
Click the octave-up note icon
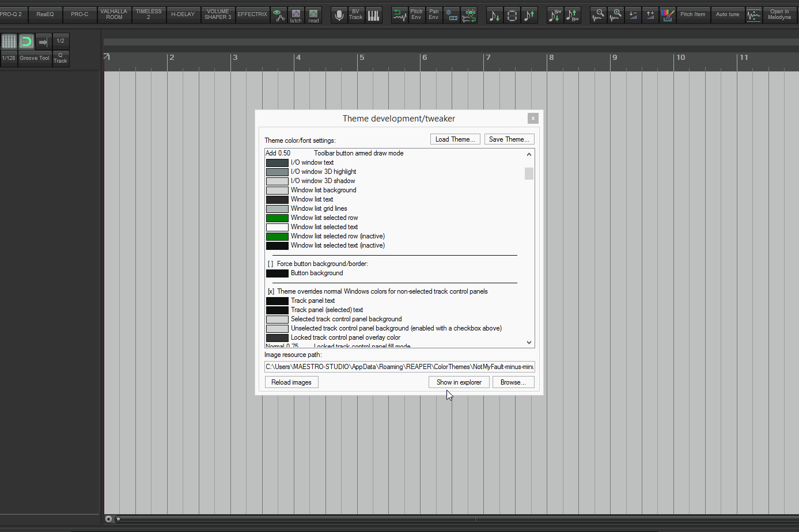point(572,15)
